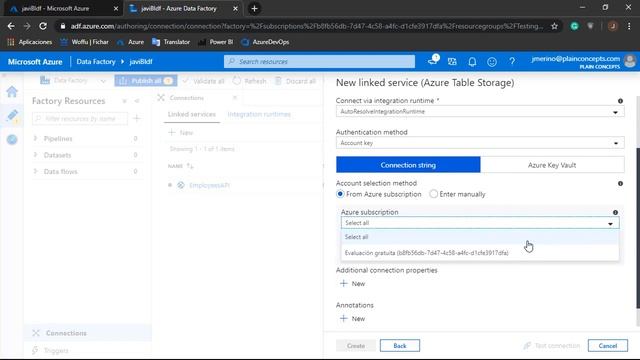Switch to javiBIdf - Microsoft Azure browser tab

click(62, 9)
